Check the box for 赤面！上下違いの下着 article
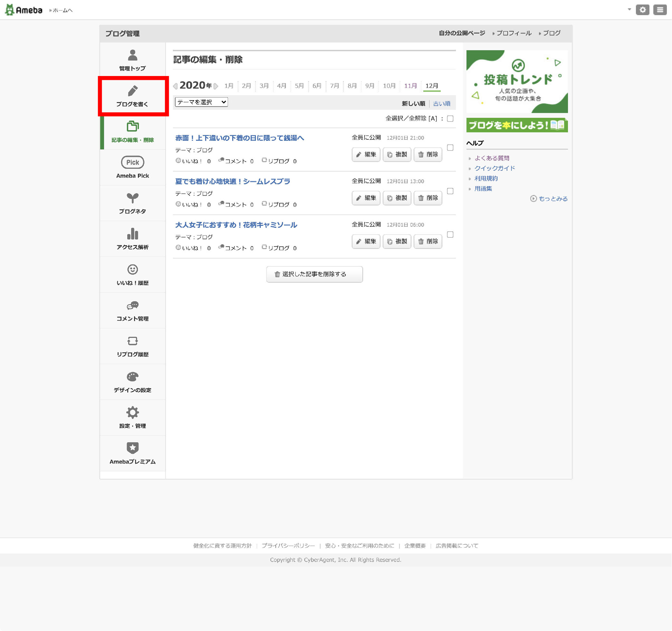This screenshot has height=631, width=672. pyautogui.click(x=450, y=148)
